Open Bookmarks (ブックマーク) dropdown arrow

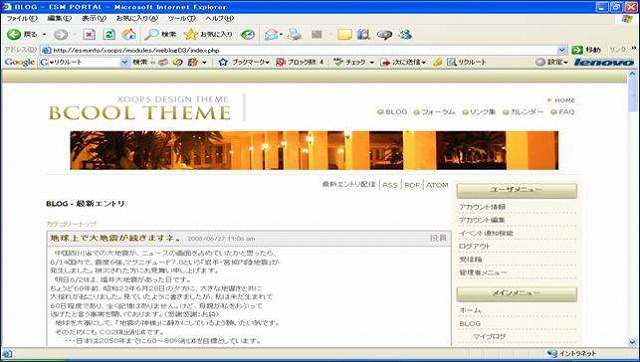click(x=267, y=62)
